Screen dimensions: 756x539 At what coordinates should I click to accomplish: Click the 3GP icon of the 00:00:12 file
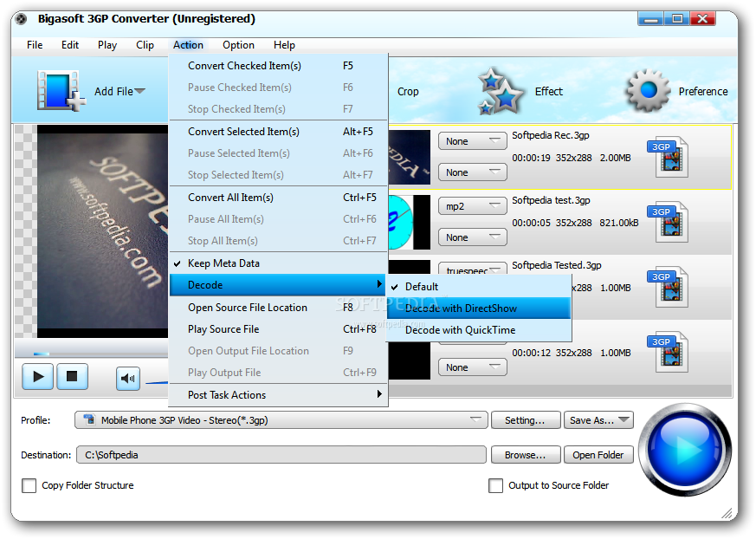(668, 352)
